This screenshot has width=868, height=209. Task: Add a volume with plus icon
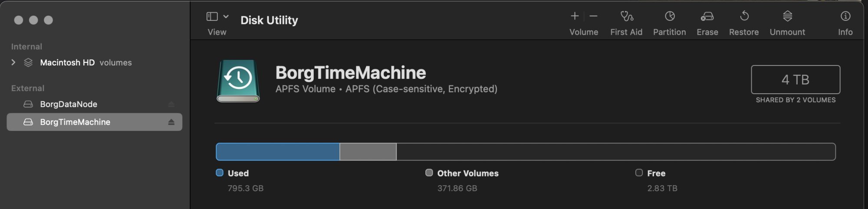[x=575, y=16]
